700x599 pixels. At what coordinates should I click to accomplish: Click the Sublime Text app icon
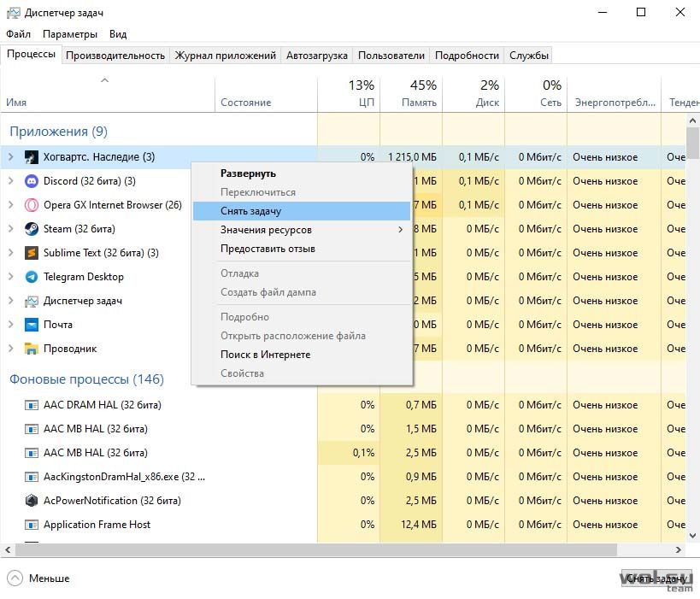point(32,253)
